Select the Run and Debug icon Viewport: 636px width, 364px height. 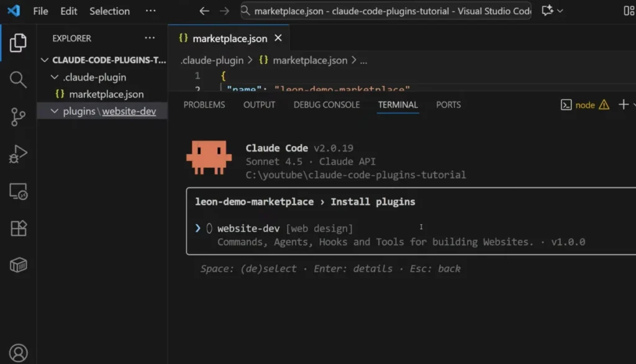click(x=17, y=153)
